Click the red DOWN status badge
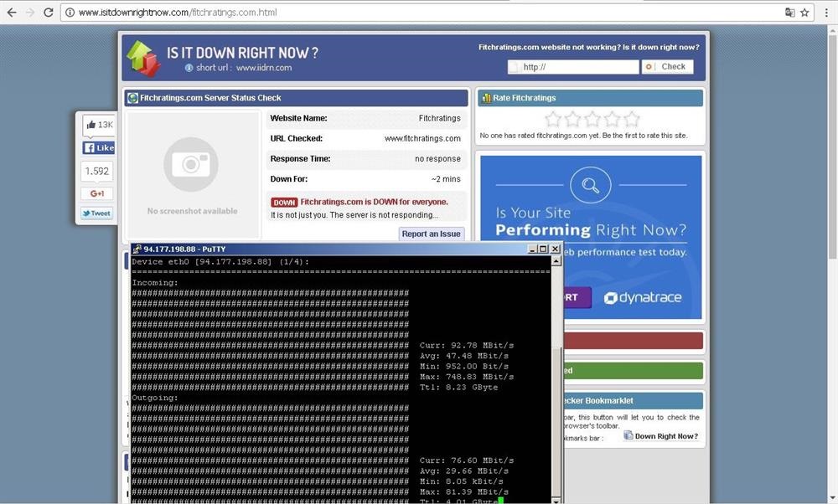838x504 pixels. point(284,203)
